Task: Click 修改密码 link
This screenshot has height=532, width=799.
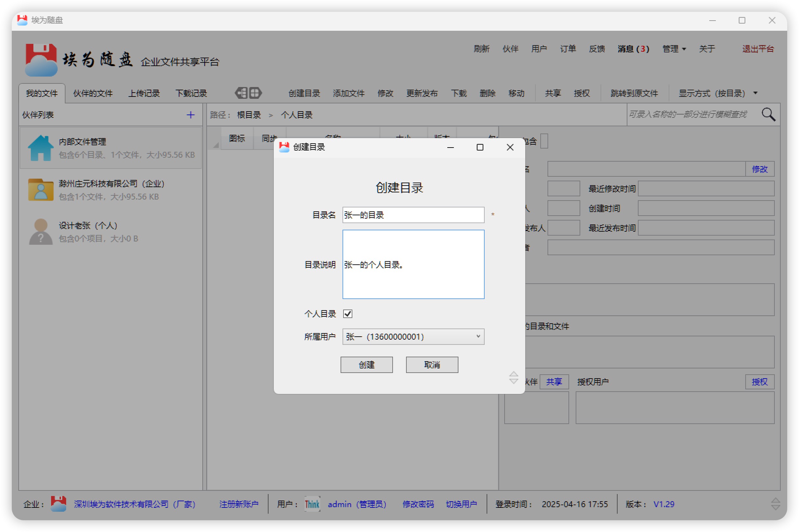Action: point(418,504)
